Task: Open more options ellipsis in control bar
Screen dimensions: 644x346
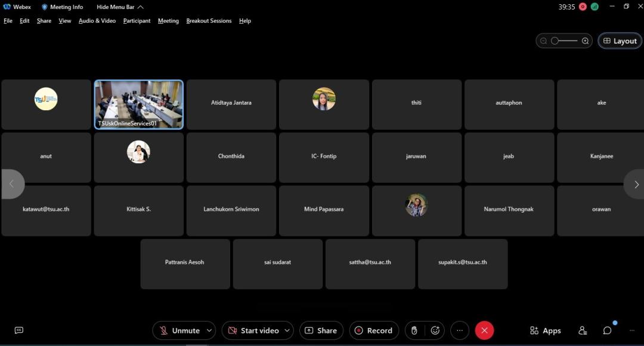Action: [x=460, y=331]
